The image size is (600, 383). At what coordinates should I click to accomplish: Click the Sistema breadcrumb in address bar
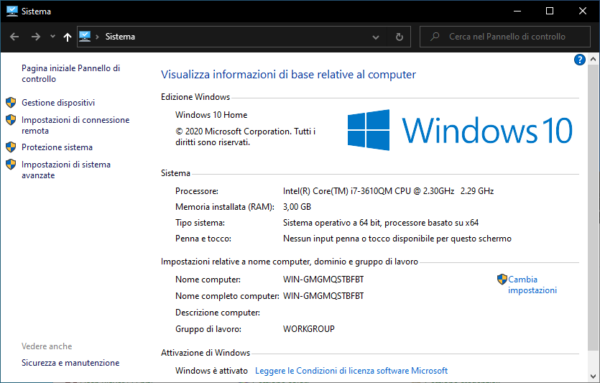[120, 37]
